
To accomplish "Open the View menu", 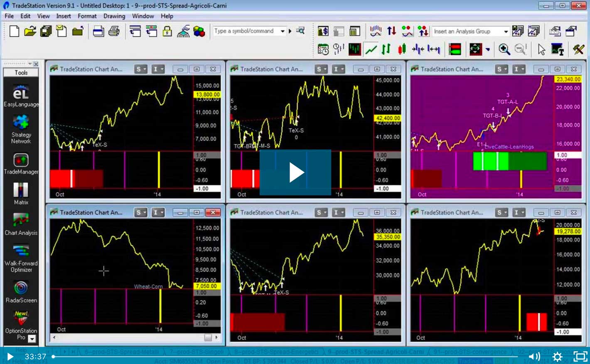I will pyautogui.click(x=43, y=16).
